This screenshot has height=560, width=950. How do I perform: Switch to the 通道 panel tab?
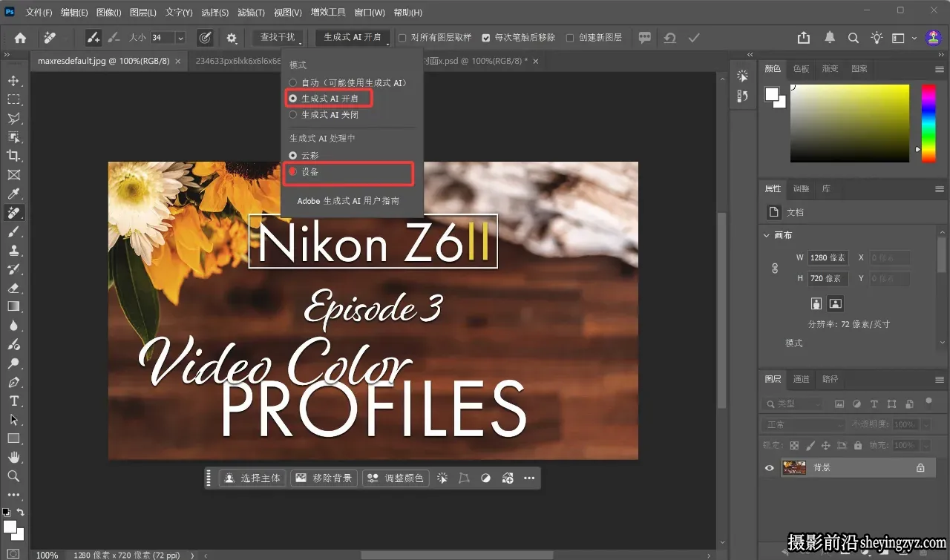click(802, 379)
